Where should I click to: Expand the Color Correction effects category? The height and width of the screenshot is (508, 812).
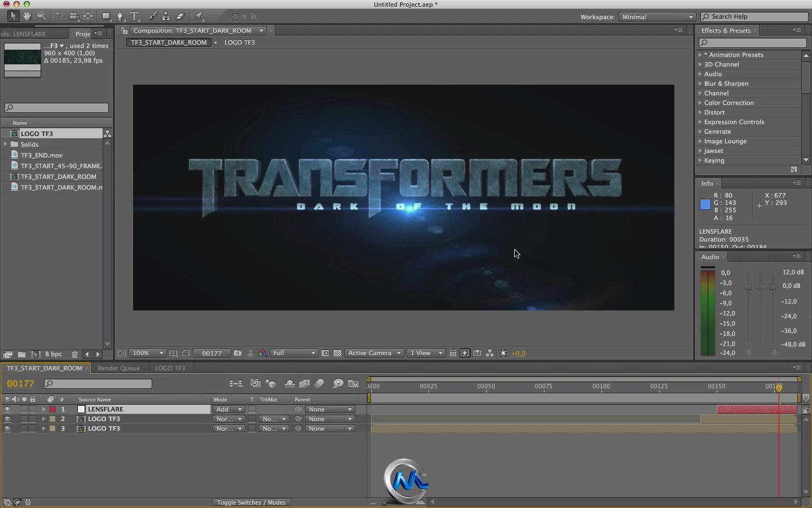pos(700,103)
